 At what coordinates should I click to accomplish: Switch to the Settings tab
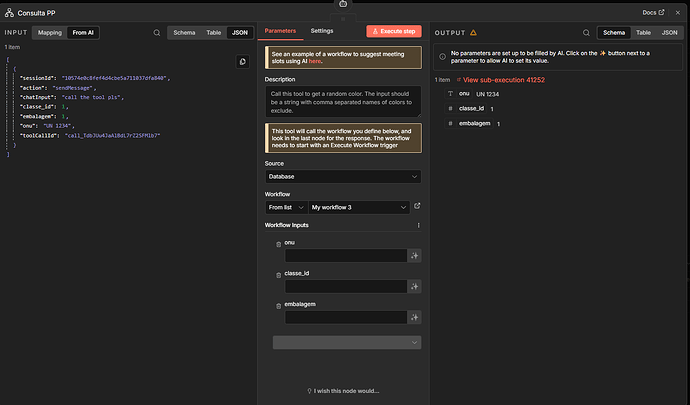point(321,31)
